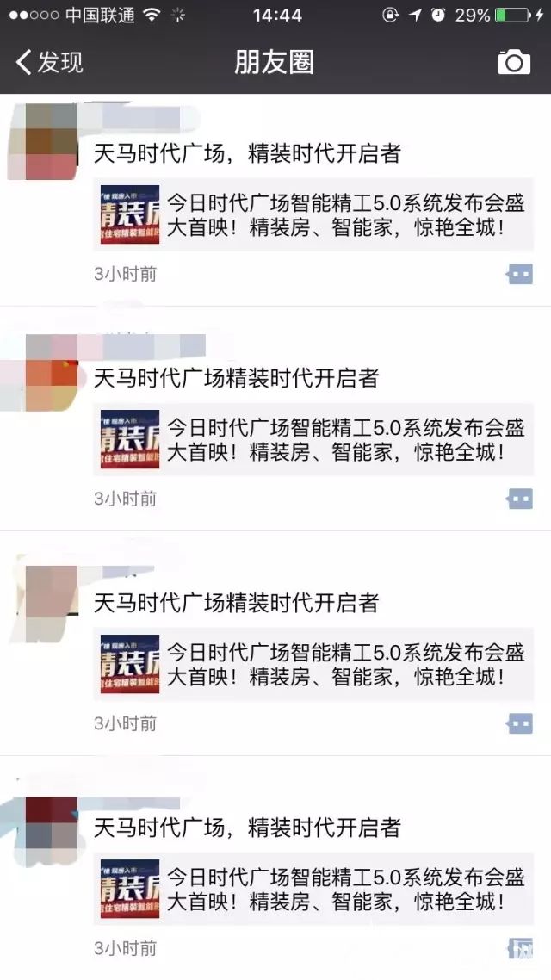Open the third post's shared article thumbnail
The width and height of the screenshot is (551, 980).
[x=130, y=664]
